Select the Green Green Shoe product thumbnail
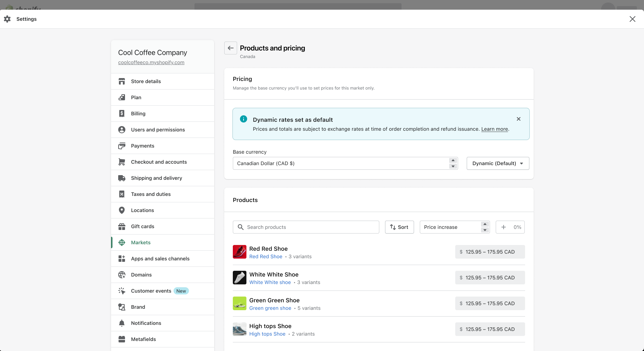Screen dimensions: 644x351 [x=240, y=303]
